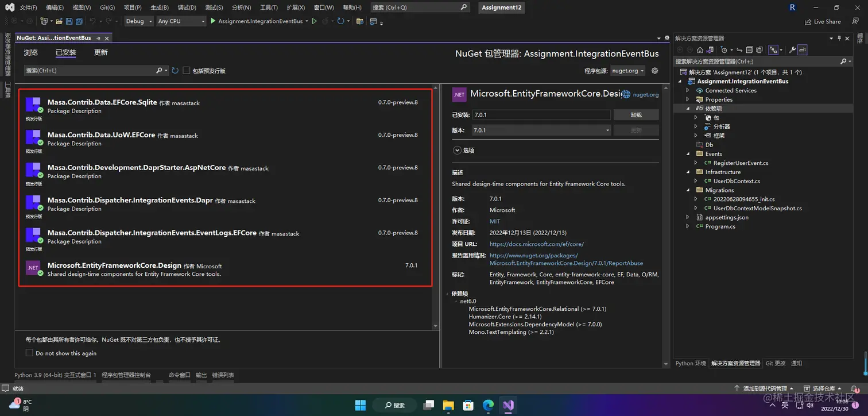Open the File menu
868x416 pixels.
click(28, 7)
